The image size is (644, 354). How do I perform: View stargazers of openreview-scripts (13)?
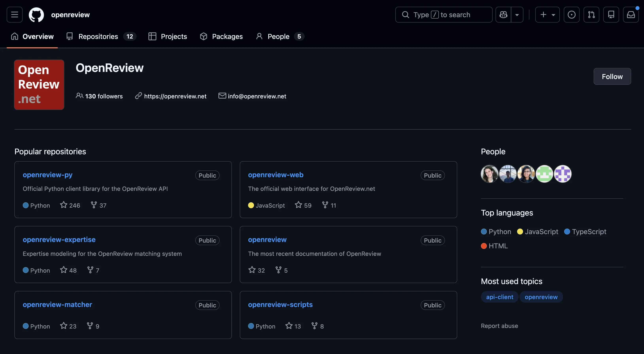[x=293, y=326]
